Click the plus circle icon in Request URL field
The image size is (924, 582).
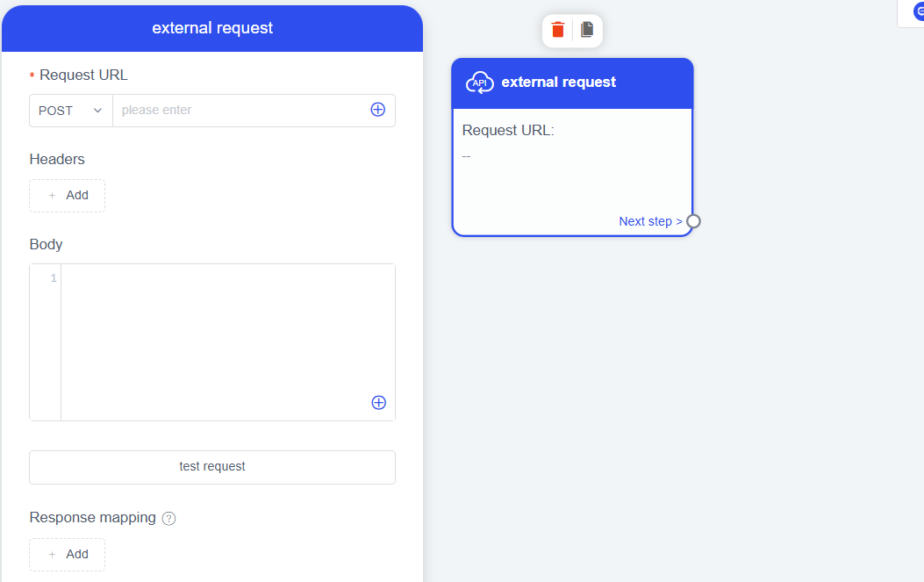click(378, 110)
